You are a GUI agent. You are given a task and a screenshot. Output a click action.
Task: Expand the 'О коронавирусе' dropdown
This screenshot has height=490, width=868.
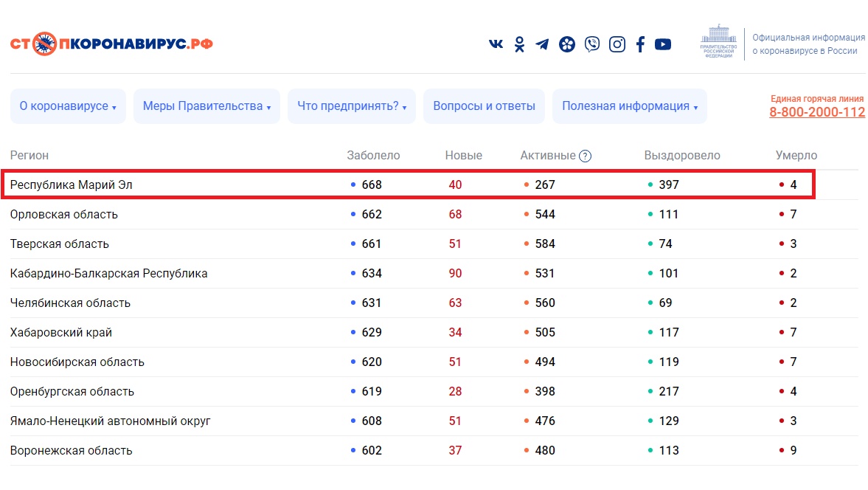tap(68, 106)
